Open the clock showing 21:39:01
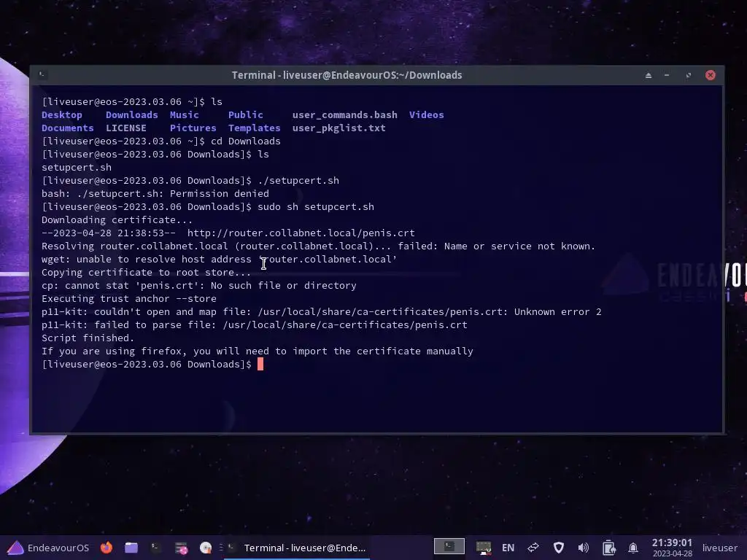This screenshot has height=560, width=747. [x=672, y=548]
